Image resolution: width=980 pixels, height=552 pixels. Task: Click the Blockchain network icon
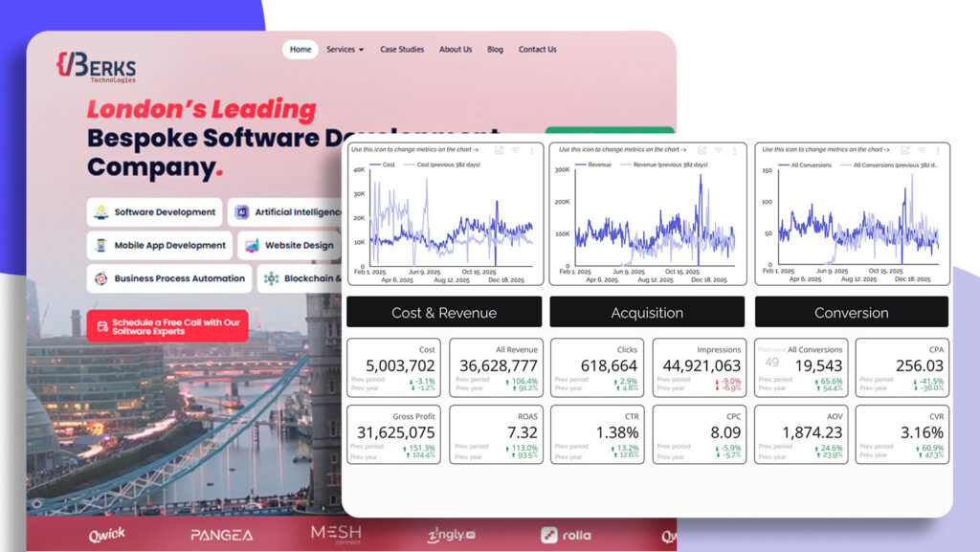[272, 279]
